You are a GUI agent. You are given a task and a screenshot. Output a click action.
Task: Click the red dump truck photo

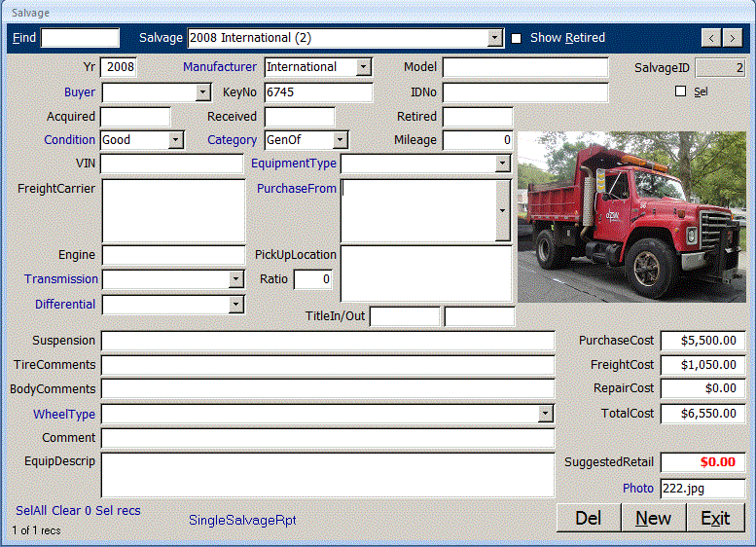tap(631, 216)
